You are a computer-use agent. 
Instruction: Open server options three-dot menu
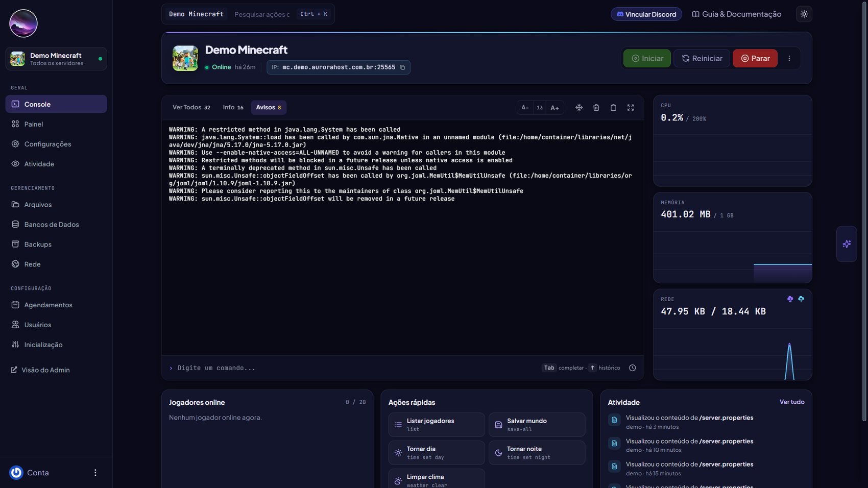[789, 59]
